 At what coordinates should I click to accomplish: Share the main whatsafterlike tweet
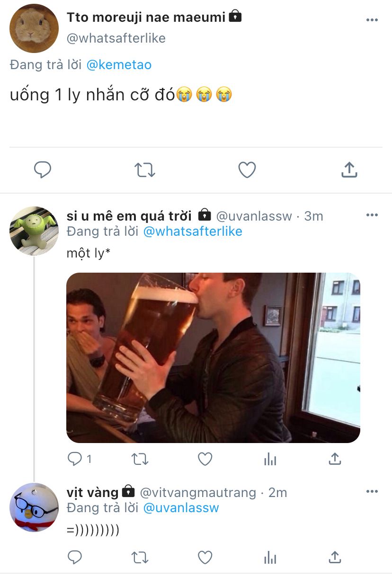click(349, 170)
